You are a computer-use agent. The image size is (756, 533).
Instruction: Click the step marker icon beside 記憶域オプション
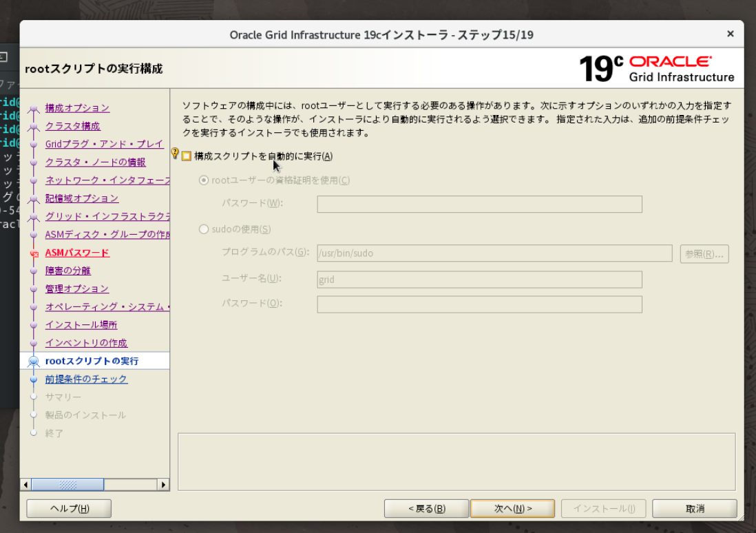coord(34,199)
